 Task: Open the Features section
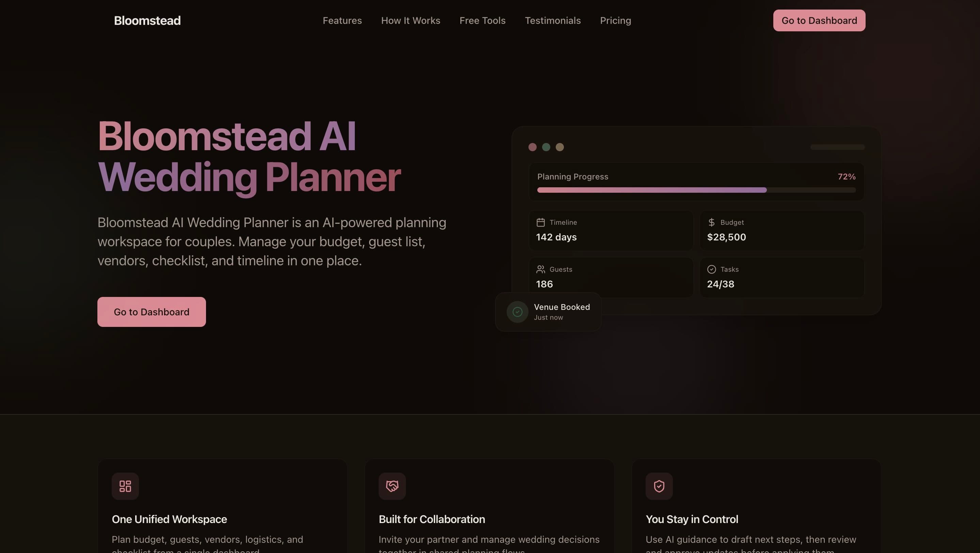(x=342, y=20)
